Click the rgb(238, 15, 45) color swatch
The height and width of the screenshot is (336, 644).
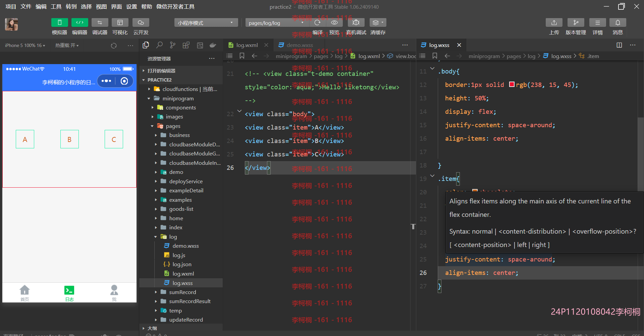pos(512,84)
